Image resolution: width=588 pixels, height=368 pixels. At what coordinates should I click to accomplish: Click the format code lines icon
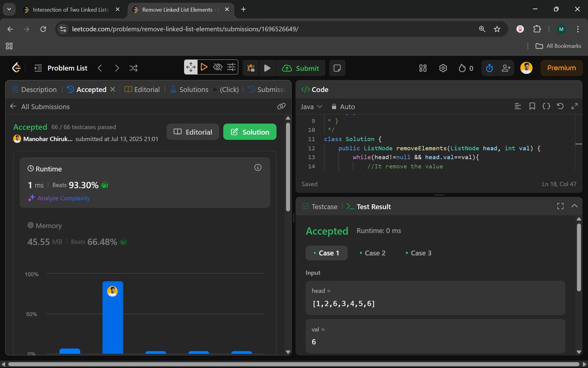(x=518, y=106)
